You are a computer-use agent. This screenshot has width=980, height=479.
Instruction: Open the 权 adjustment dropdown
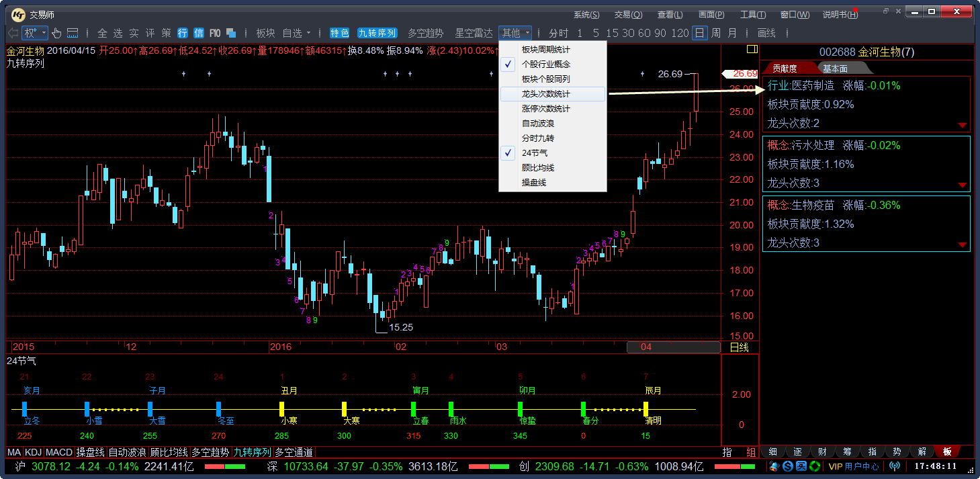pos(35,33)
